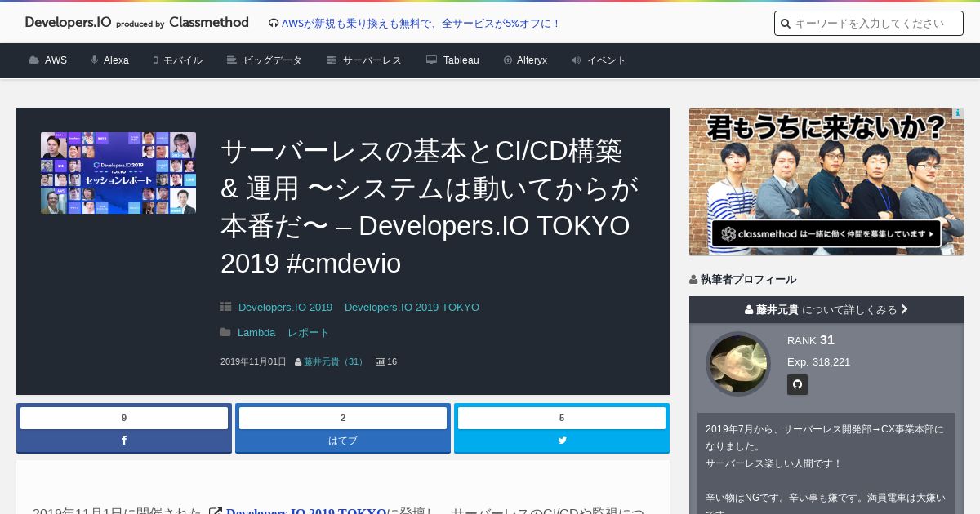Open the Tableau menu item
This screenshot has width=980, height=514.
tap(452, 60)
